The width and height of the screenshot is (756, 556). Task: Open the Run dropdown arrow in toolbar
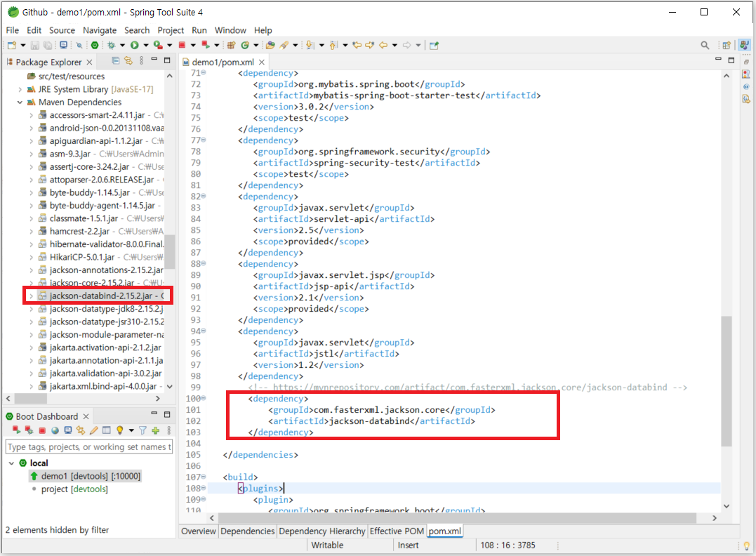(x=145, y=46)
